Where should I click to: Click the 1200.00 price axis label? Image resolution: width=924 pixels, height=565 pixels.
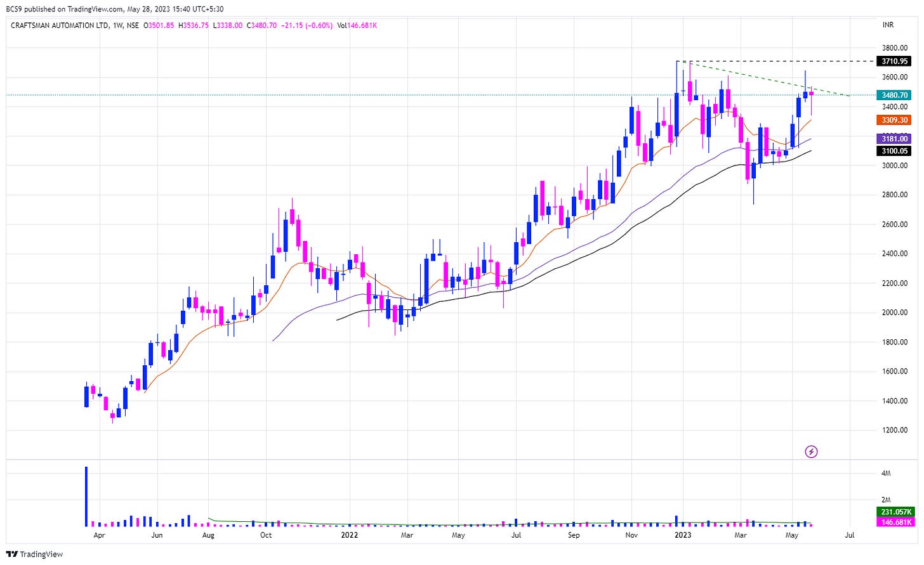click(x=894, y=431)
